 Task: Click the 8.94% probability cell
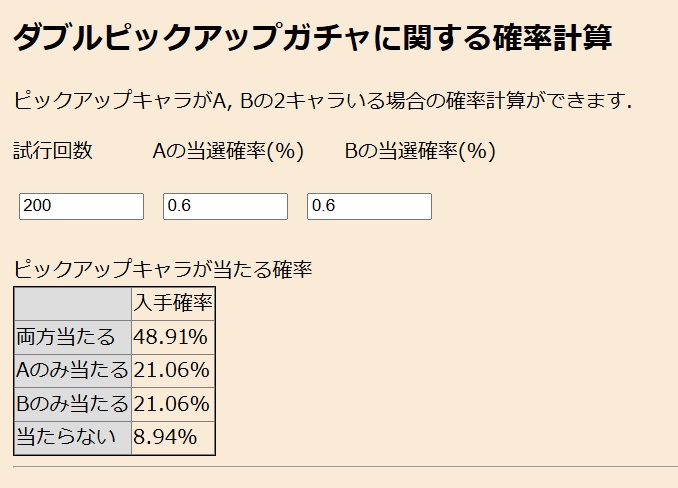point(165,437)
